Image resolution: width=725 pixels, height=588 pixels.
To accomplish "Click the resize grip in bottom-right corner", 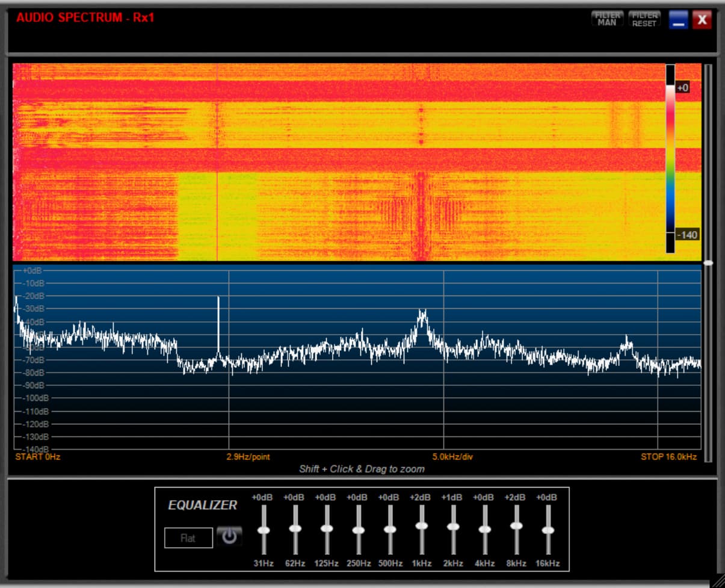I will click(x=718, y=581).
